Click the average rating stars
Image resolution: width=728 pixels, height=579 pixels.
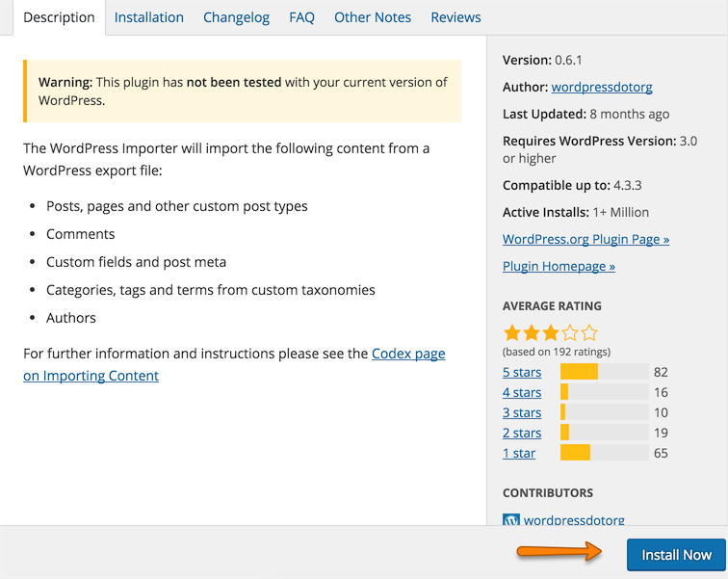[x=550, y=333]
